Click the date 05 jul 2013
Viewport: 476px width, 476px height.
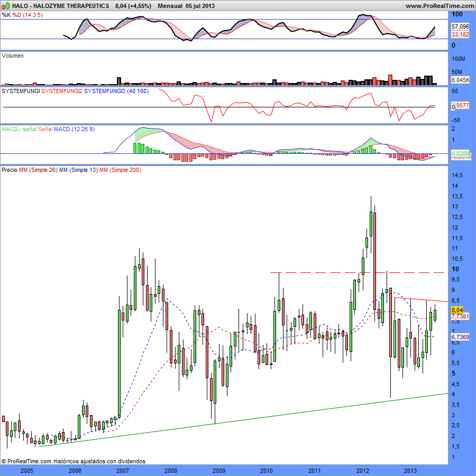(x=200, y=6)
